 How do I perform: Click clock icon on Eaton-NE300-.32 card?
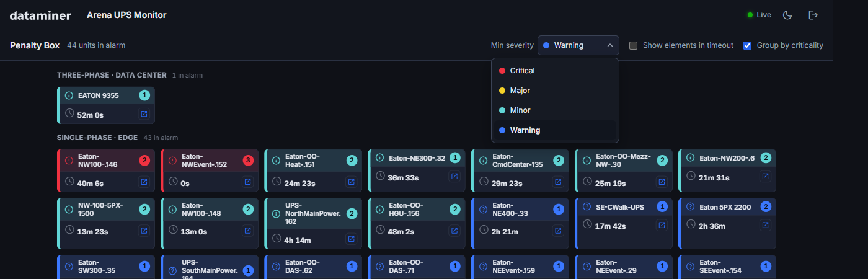tap(380, 176)
